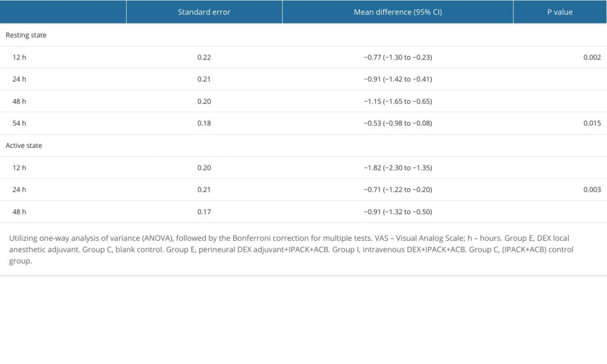607x364 pixels.
Task: Click the P value 0.015
Action: [x=592, y=123]
